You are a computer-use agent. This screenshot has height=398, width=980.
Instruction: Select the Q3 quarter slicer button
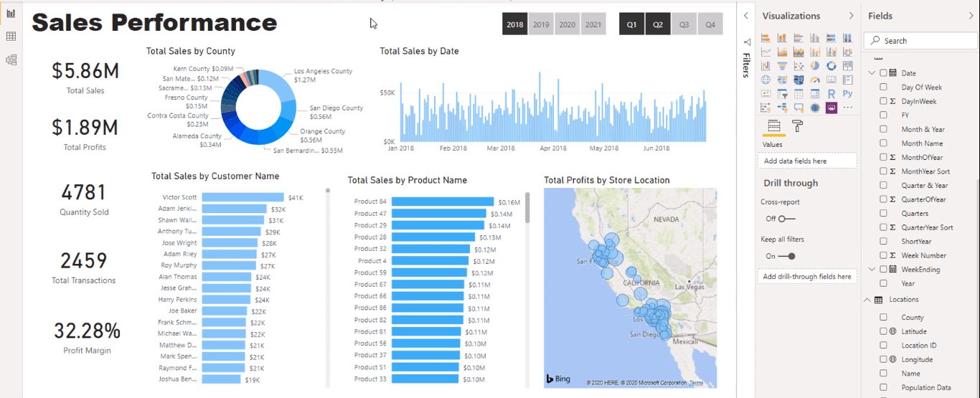[684, 24]
